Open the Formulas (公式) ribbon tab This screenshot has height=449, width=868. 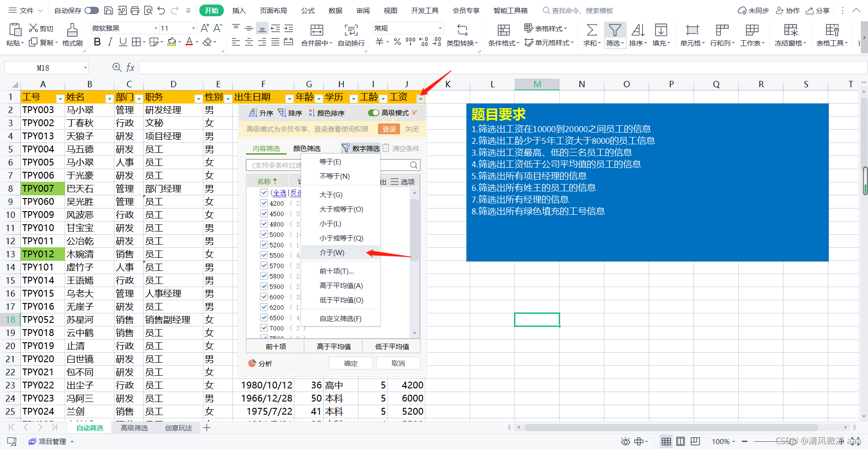tap(308, 10)
